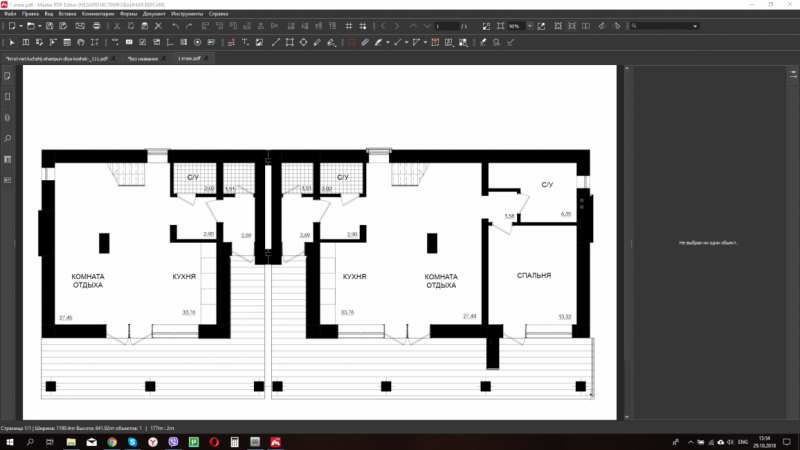Click the Cut scissors icon

[x=117, y=26]
